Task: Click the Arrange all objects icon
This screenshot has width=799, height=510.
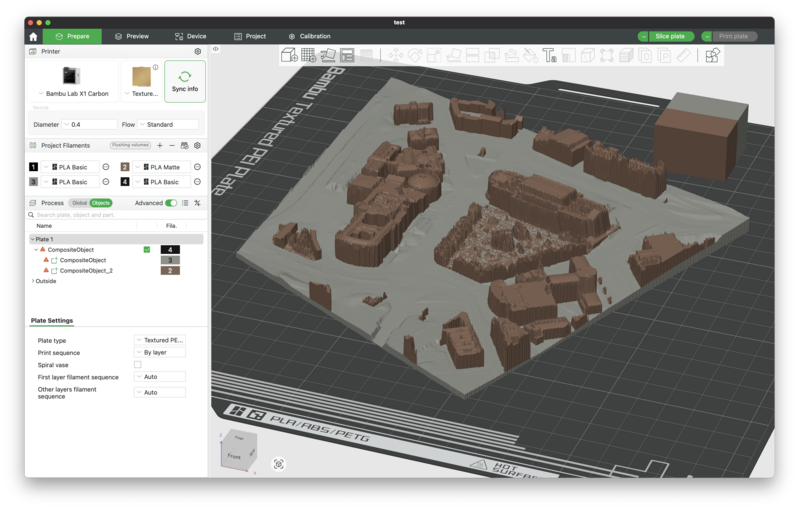Action: 347,55
